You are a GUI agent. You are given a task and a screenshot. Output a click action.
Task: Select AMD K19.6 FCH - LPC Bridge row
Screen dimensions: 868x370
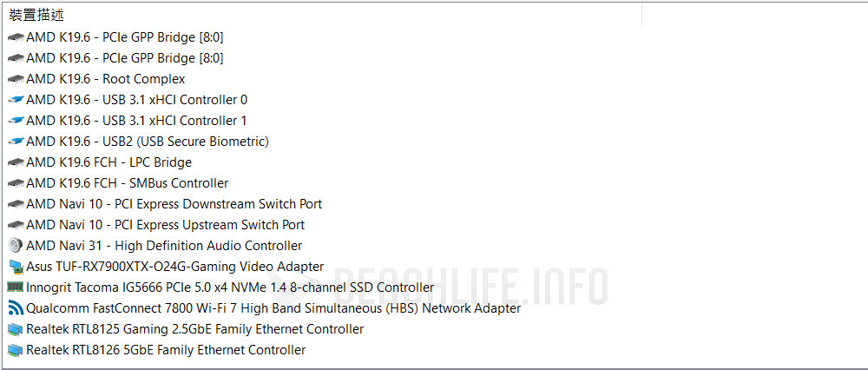coord(108,162)
